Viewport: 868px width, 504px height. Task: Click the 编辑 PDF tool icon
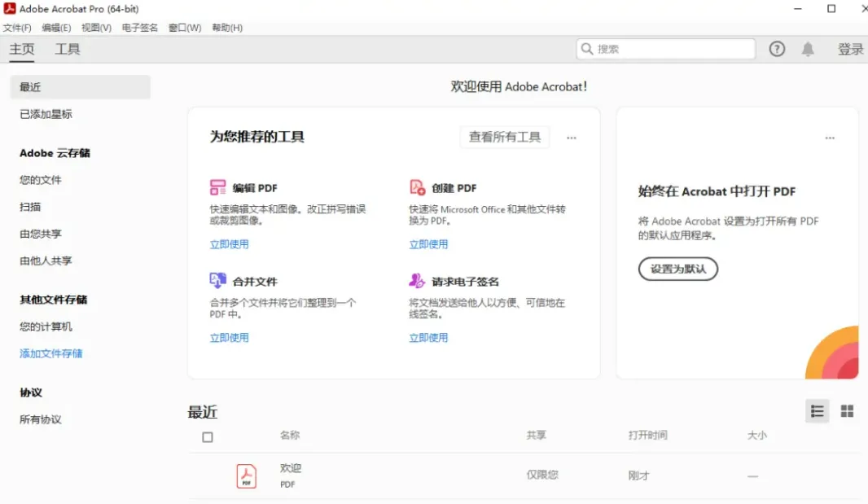pos(217,187)
